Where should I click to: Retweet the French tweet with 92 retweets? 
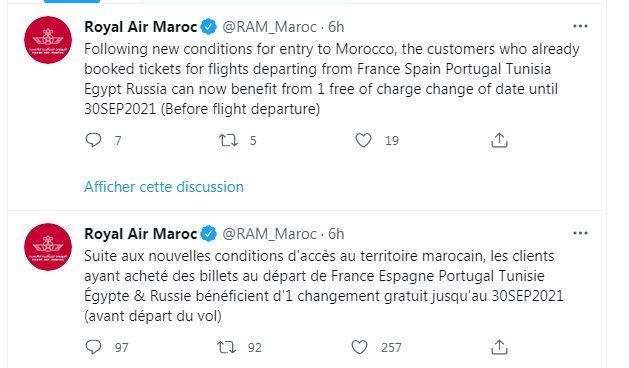click(x=227, y=347)
